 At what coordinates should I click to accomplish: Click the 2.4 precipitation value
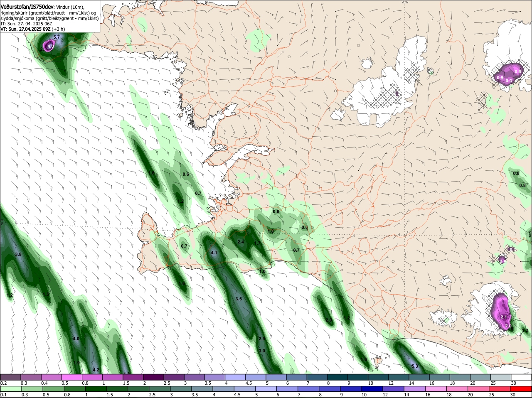pos(241,242)
